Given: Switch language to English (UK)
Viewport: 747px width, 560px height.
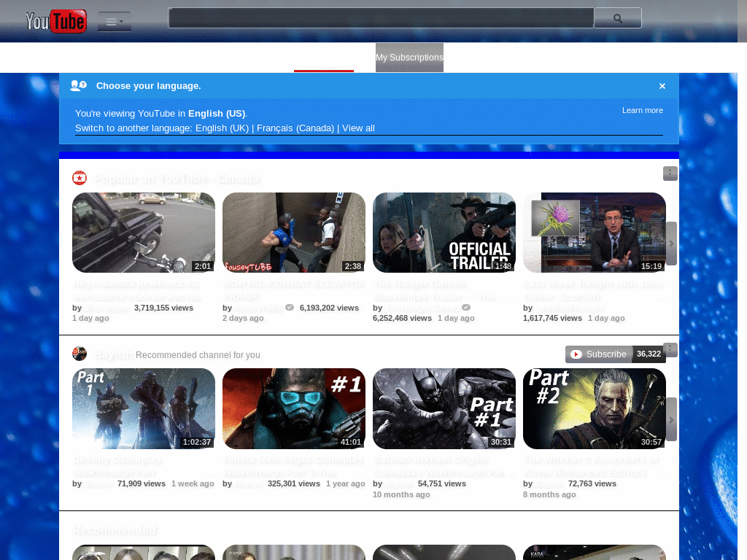Looking at the screenshot, I should pos(222,128).
